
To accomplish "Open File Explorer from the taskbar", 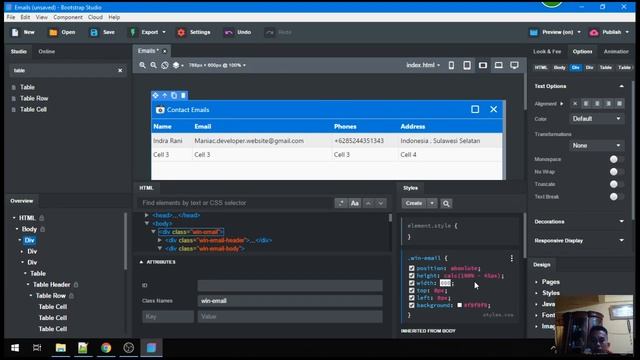I will pyautogui.click(x=60, y=348).
